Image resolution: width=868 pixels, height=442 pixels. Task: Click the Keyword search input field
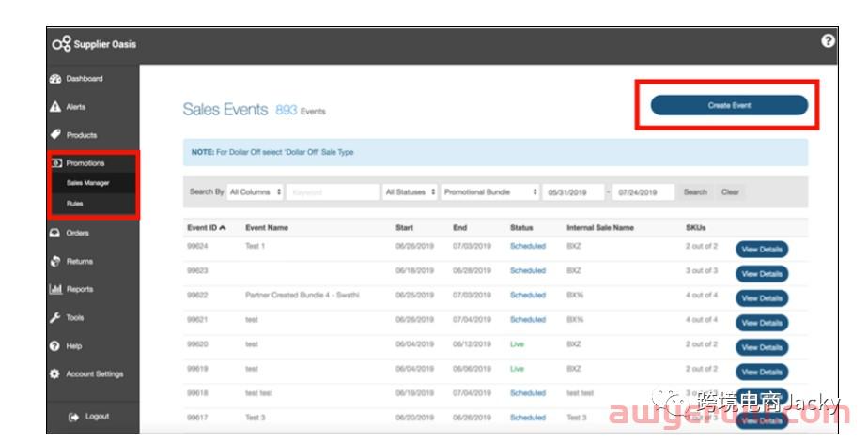(x=332, y=192)
